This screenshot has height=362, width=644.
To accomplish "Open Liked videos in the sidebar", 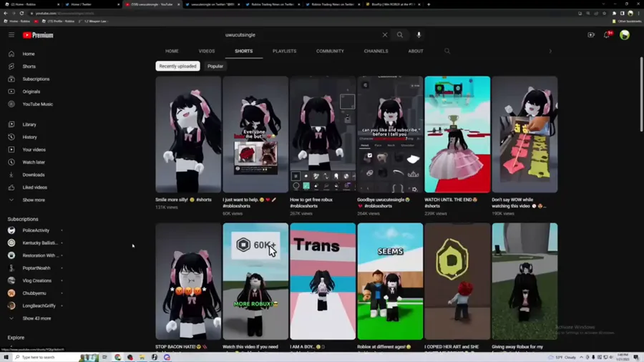I will [34, 187].
